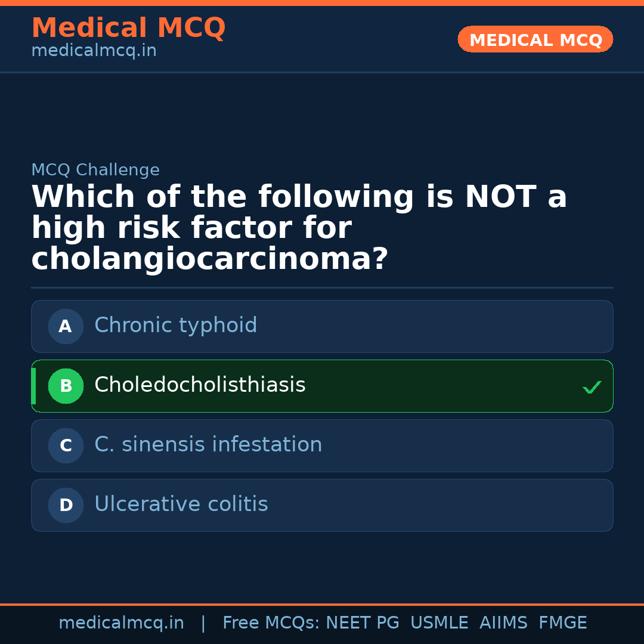Open the NEET PG section in footer
The height and width of the screenshot is (644, 644).
click(x=362, y=623)
